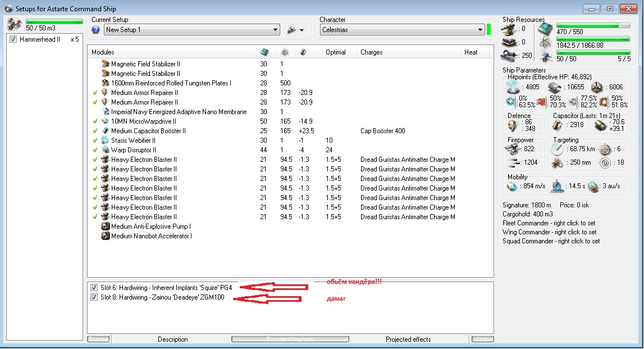
Task: Uncheck the Hammerhead II drone checkbox
Action: click(x=13, y=39)
